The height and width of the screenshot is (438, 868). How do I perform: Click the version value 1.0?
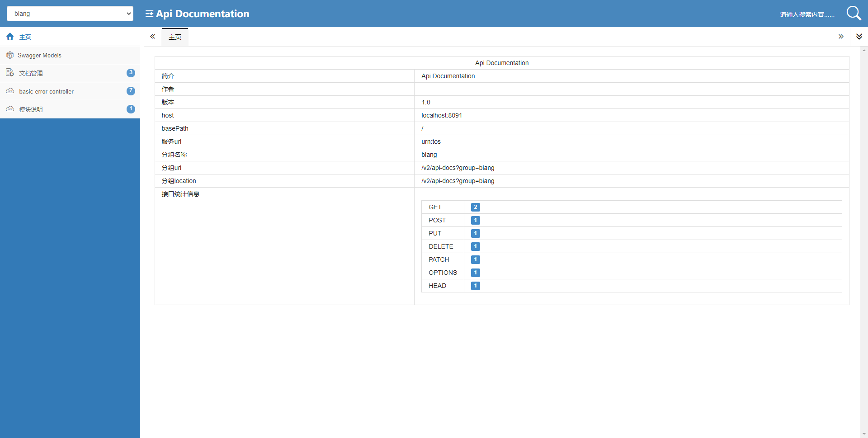[426, 102]
